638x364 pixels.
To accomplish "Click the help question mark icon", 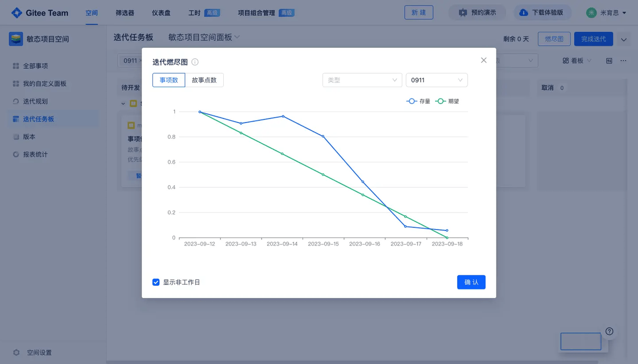I will point(609,332).
